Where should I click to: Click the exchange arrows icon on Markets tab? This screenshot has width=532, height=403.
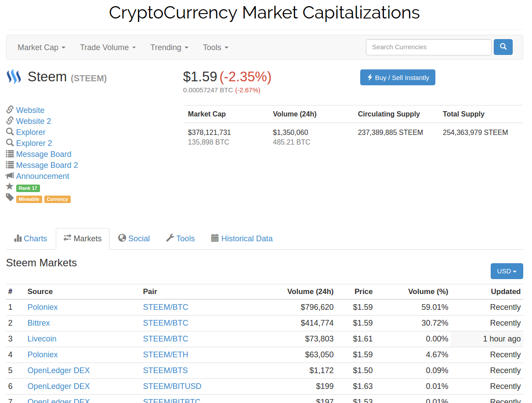click(68, 238)
